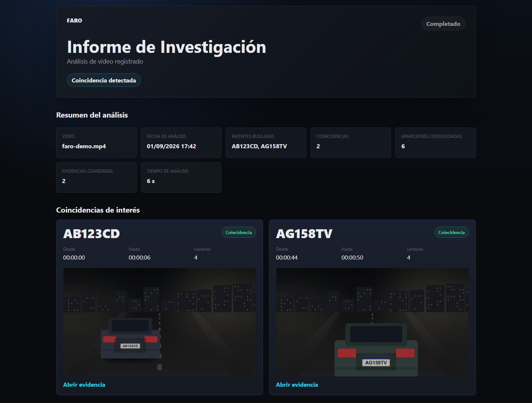Click the Apariciones consolidadas summary card
532x403 pixels.
(436, 143)
